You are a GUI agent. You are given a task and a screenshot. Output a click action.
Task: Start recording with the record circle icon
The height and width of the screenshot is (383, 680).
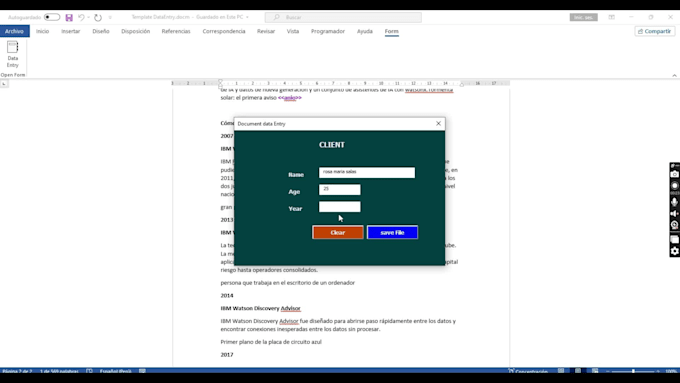pyautogui.click(x=674, y=186)
